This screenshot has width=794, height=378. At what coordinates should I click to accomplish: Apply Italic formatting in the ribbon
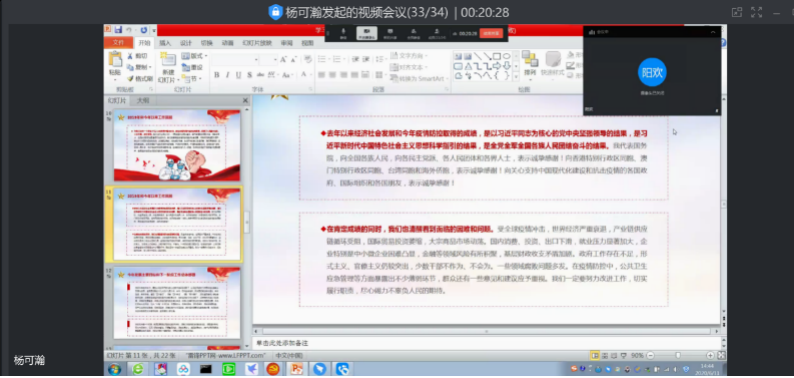[x=227, y=75]
